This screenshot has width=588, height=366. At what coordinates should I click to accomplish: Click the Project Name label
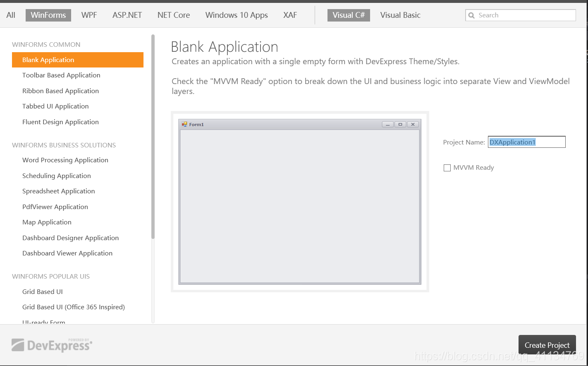coord(464,142)
